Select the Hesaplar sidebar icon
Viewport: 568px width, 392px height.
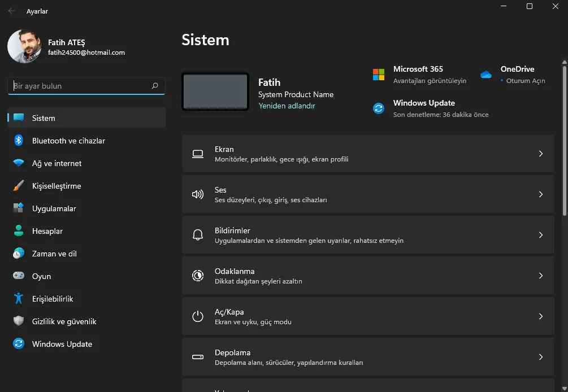[x=19, y=231]
